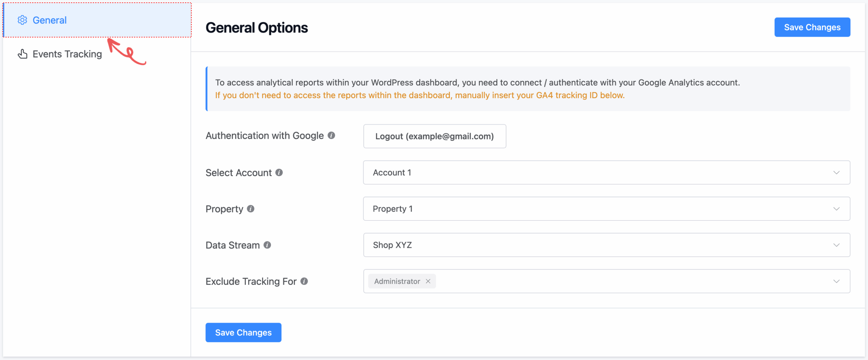This screenshot has width=868, height=360.
Task: Click the info icon next to Exclude Tracking For
Action: click(x=304, y=281)
